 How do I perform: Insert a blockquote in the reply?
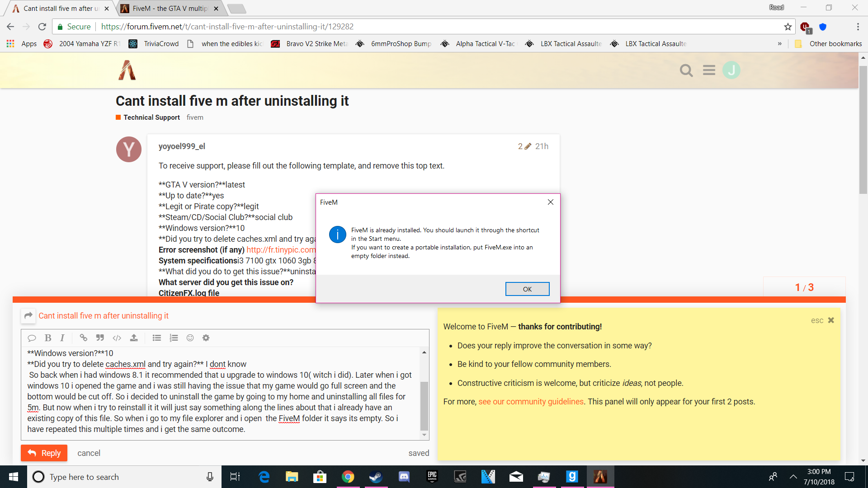pos(100,338)
